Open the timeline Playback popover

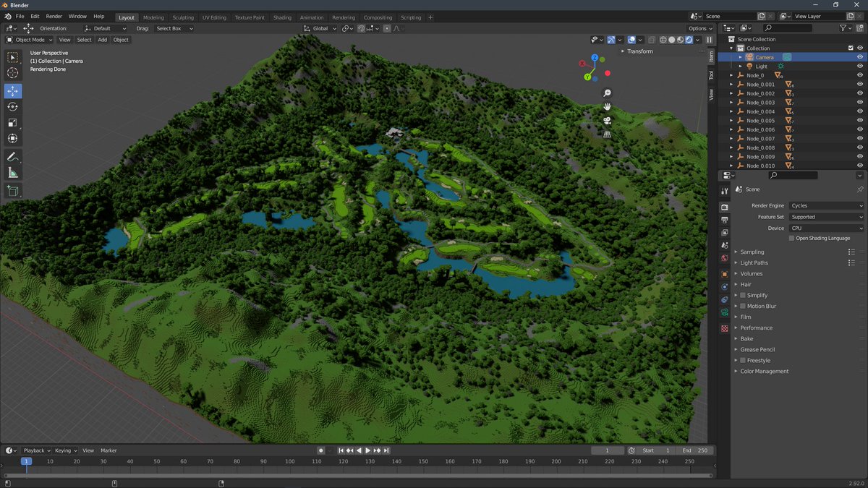coord(36,450)
